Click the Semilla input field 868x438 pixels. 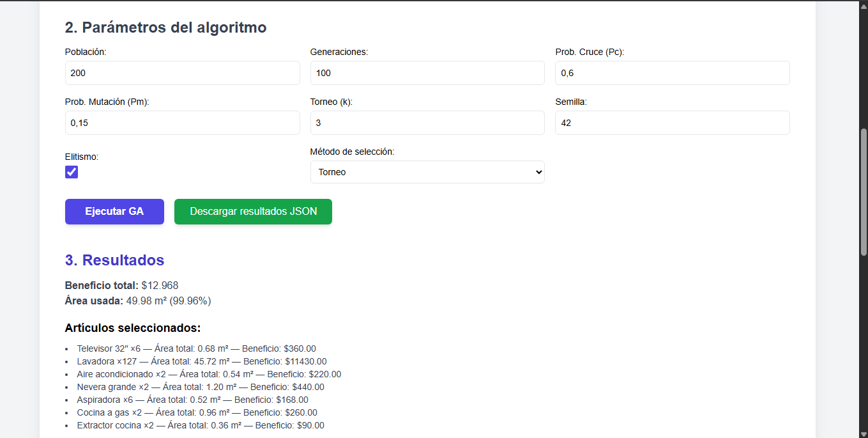672,123
